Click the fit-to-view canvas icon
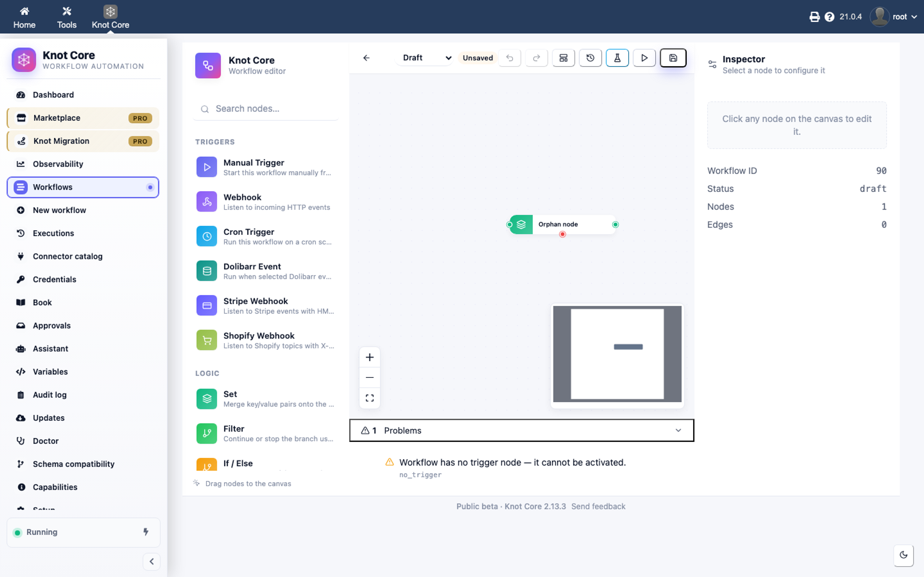This screenshot has height=577, width=924. 369,398
